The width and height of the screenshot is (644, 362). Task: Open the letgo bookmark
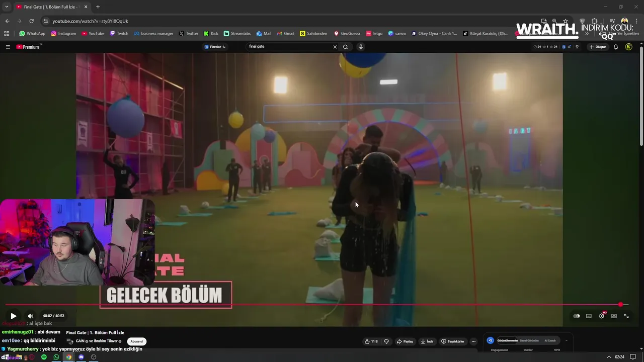tap(374, 34)
